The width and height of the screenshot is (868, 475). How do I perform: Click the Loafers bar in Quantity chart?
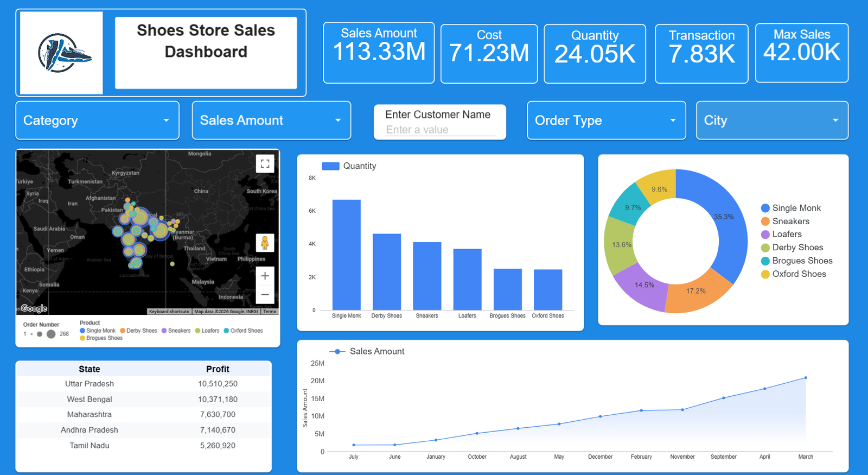468,280
